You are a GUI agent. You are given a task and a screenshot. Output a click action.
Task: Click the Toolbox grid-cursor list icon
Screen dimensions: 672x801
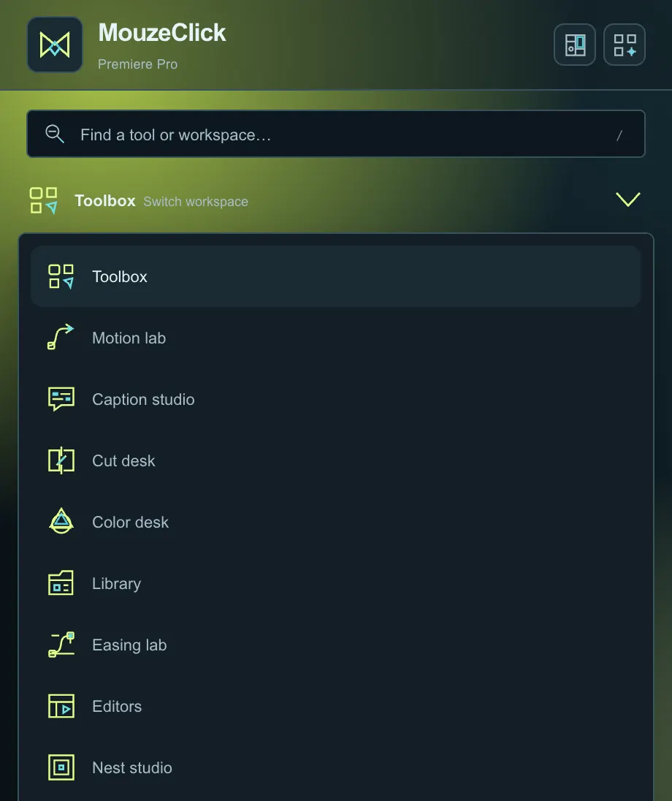(x=61, y=276)
